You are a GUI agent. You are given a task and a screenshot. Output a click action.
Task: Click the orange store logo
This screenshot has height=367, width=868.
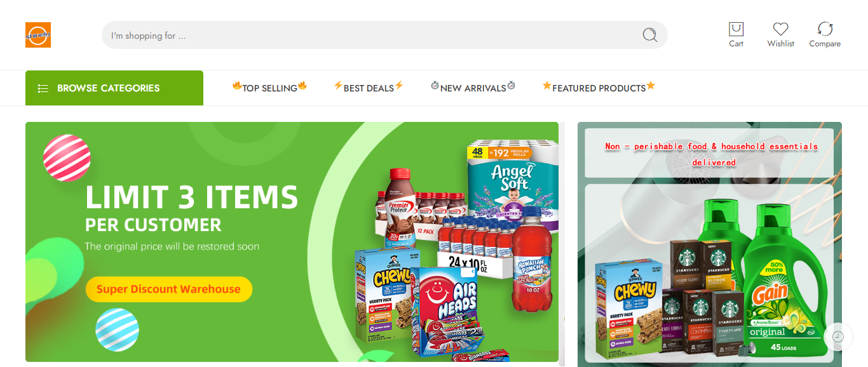[x=38, y=35]
